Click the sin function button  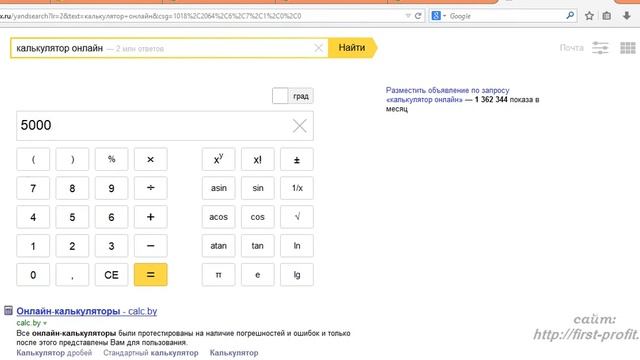pos(258,188)
